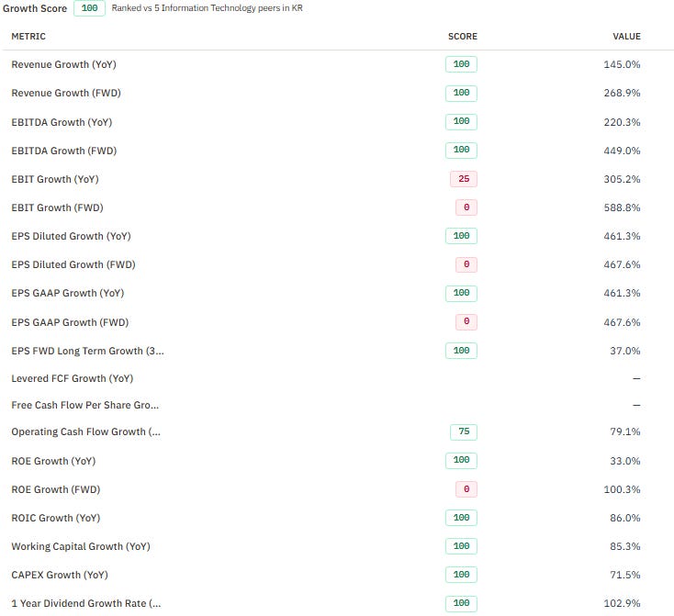
Task: Click the peer ranking description text
Action: point(208,8)
